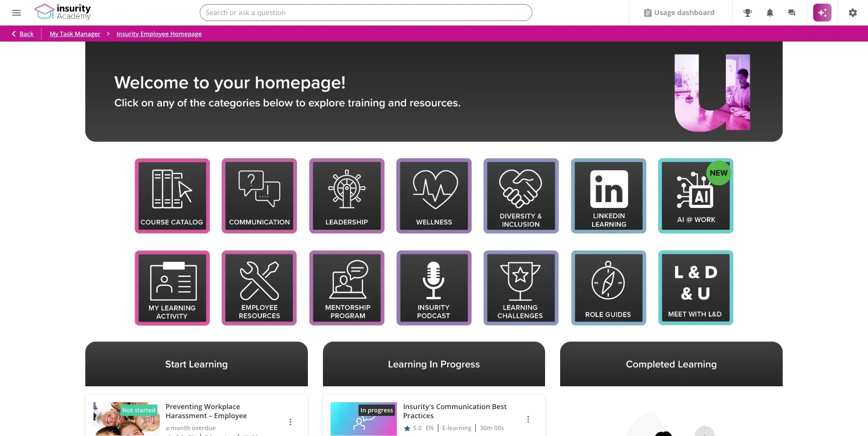Open the Insurity's Communication Best Practices thumbnail
This screenshot has height=436, width=868.
click(364, 419)
